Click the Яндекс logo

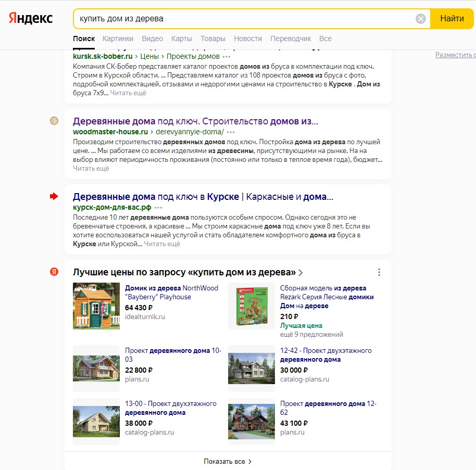tap(31, 18)
